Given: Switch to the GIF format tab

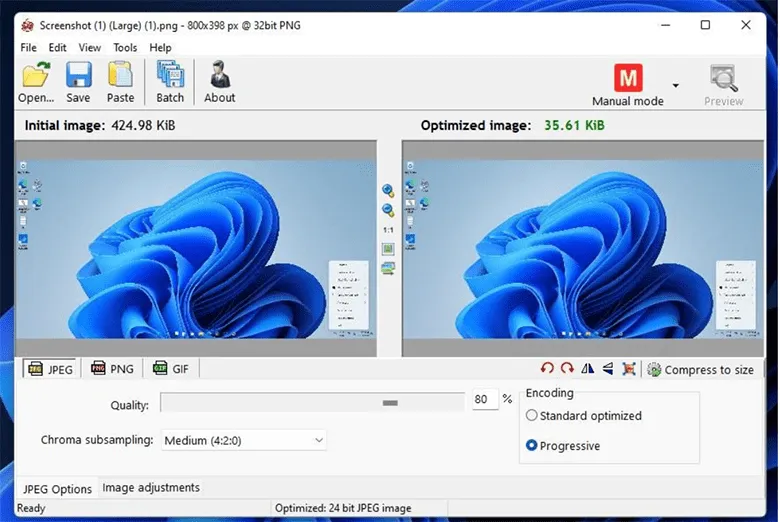Looking at the screenshot, I should 171,369.
